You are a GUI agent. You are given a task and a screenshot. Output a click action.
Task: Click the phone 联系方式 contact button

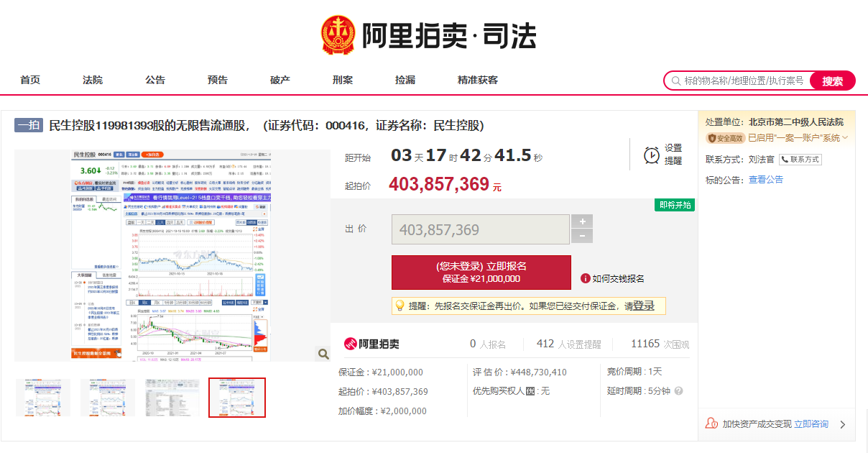tap(800, 160)
